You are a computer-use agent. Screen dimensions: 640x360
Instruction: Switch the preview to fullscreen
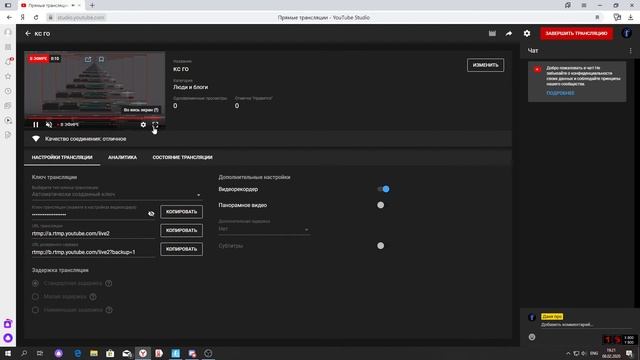155,124
